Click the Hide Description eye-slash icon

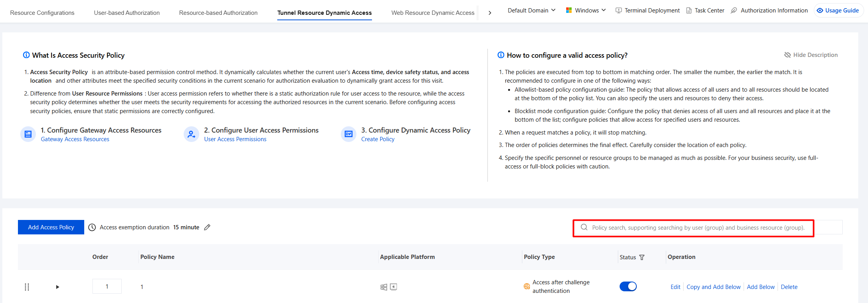pos(787,55)
